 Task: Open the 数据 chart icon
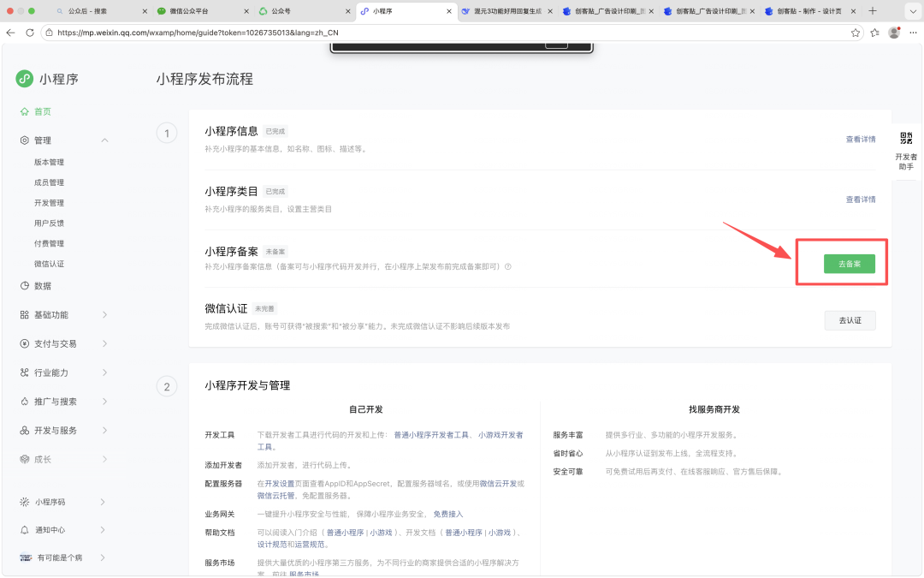point(24,285)
